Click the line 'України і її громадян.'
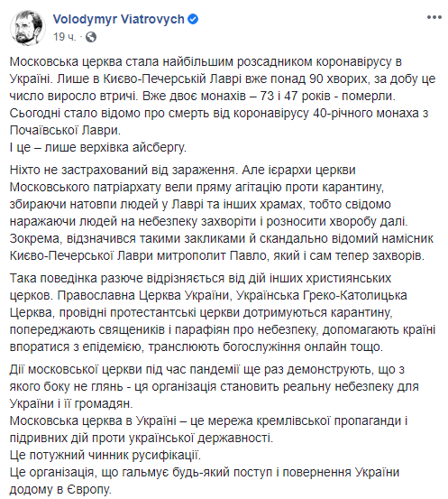Image resolution: width=448 pixels, height=499 pixels. click(71, 404)
